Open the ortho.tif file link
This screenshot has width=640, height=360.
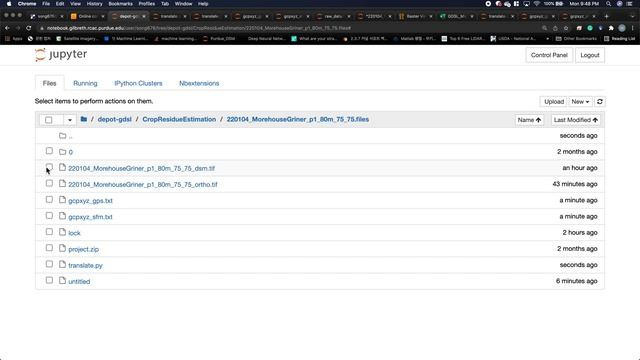[143, 184]
